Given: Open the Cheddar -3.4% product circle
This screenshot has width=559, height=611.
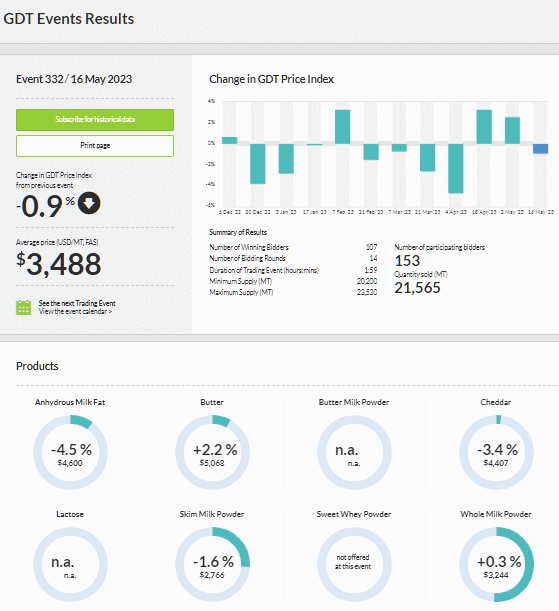Looking at the screenshot, I should pos(496,452).
